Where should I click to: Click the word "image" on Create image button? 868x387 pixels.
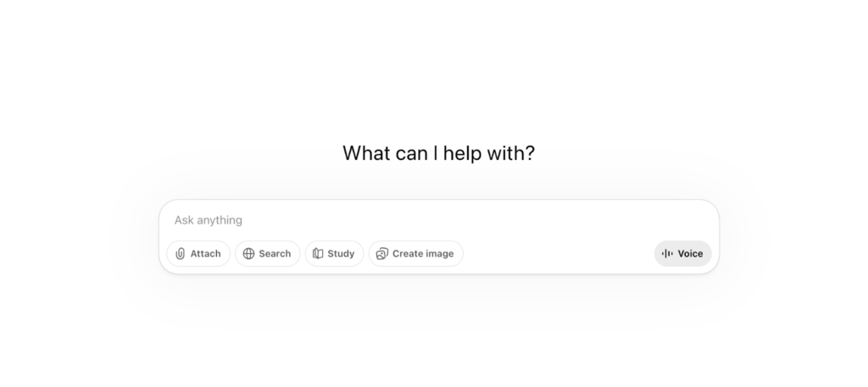tap(438, 254)
